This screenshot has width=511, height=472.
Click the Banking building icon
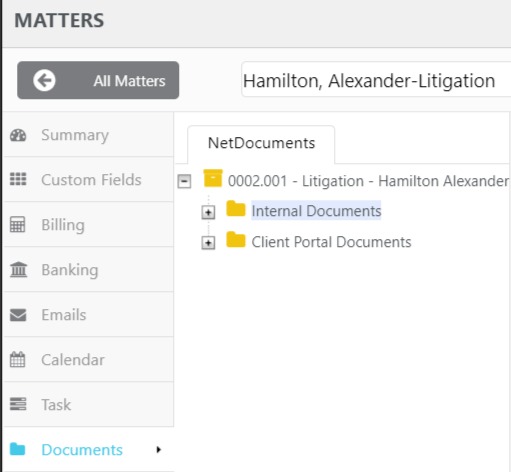tap(18, 269)
